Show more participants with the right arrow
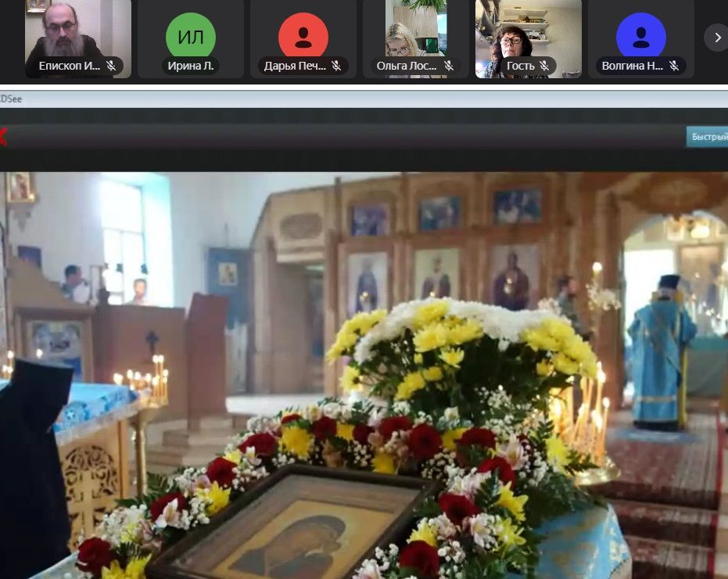Screen dimensions: 728x579 (x=715, y=37)
